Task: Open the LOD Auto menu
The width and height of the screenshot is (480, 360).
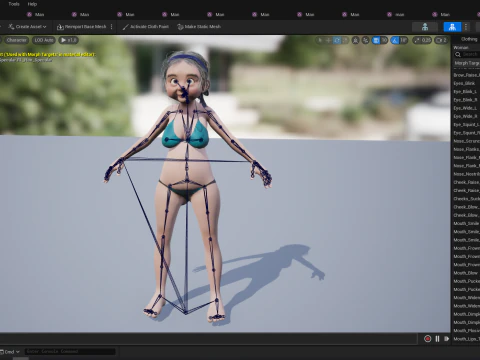Action: coord(44,40)
